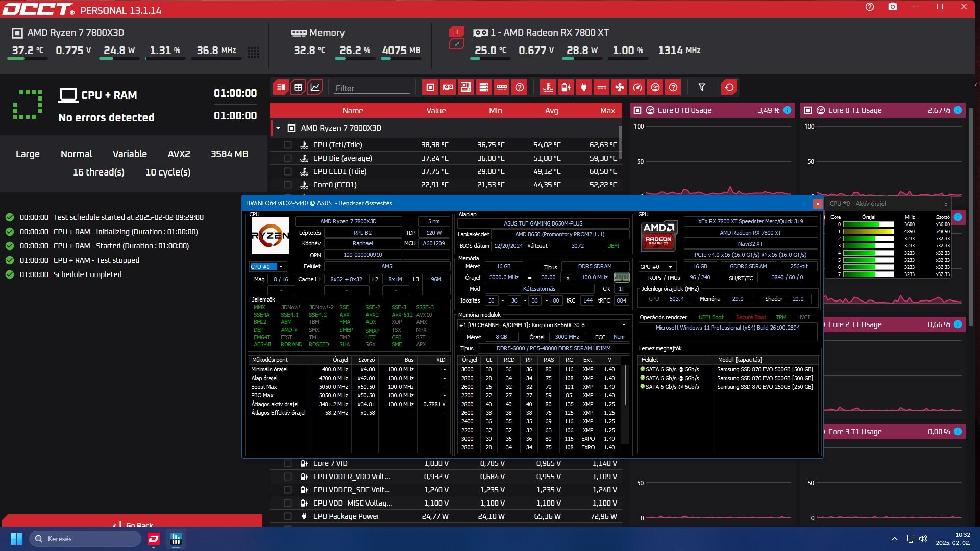Toggle the temperature sensor type filter icon
Image resolution: width=980 pixels, height=551 pixels.
pyautogui.click(x=548, y=88)
